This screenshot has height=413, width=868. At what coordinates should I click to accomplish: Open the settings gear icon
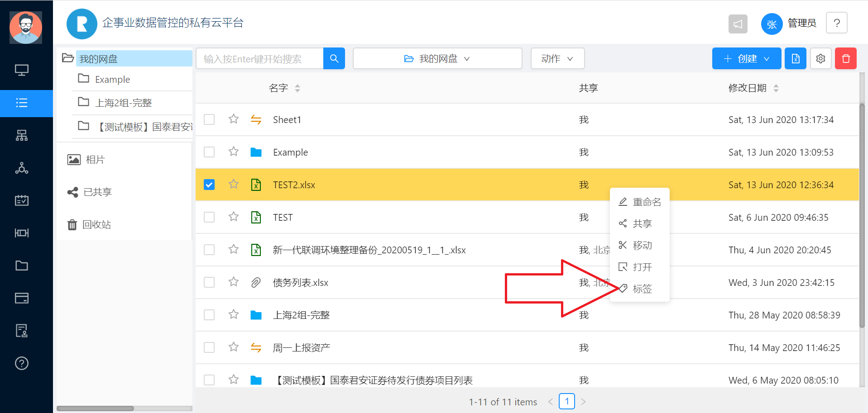click(820, 58)
